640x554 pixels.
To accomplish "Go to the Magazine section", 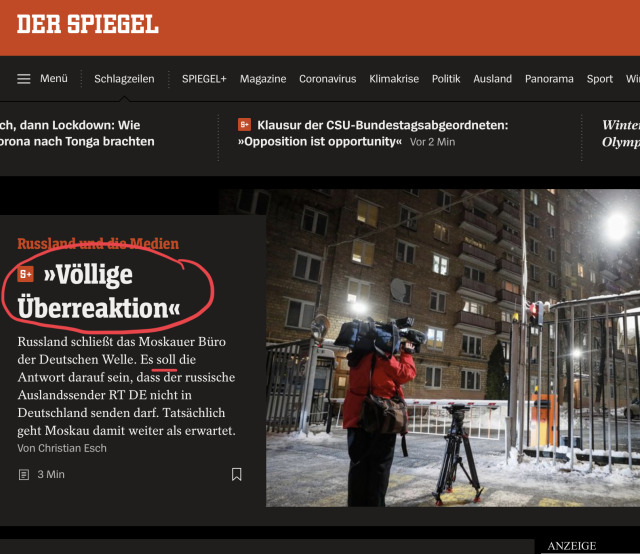I will (263, 79).
